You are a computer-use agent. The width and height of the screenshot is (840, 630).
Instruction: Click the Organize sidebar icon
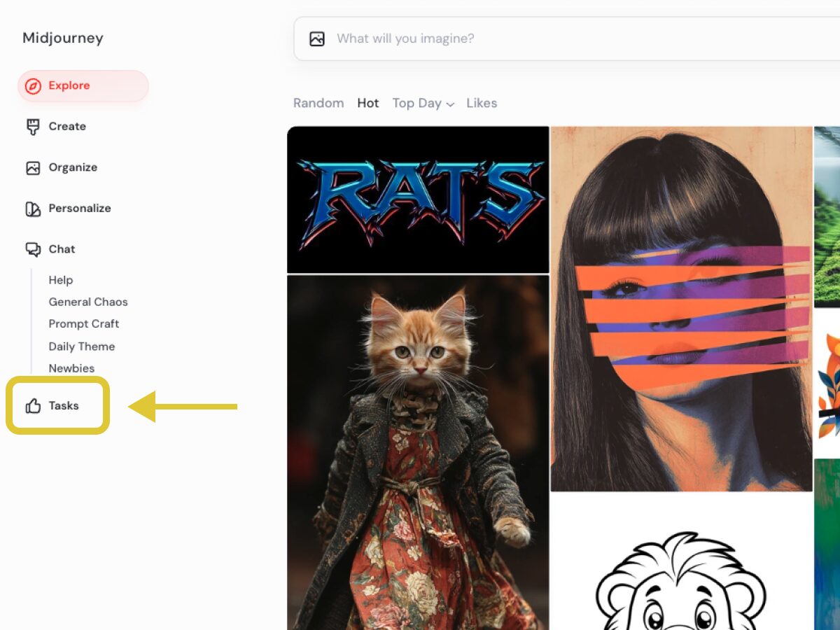pos(31,167)
